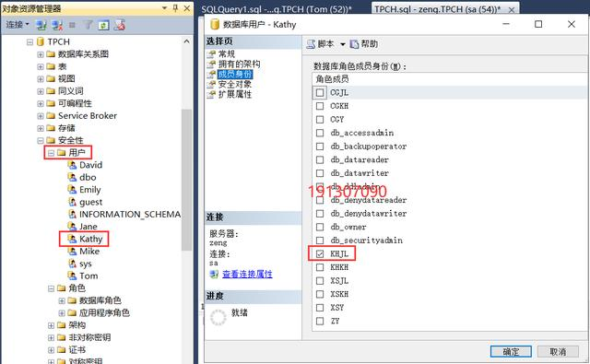590x364 pixels.
Task: Click the Help (帮助) icon
Action: [x=354, y=44]
